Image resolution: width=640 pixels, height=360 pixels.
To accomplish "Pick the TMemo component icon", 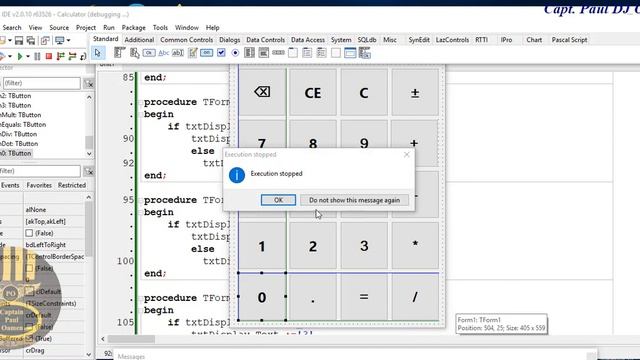I will [192, 53].
